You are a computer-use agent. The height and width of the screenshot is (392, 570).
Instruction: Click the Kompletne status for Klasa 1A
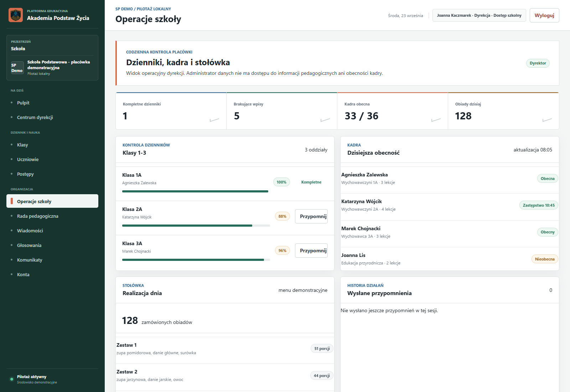[x=311, y=182]
